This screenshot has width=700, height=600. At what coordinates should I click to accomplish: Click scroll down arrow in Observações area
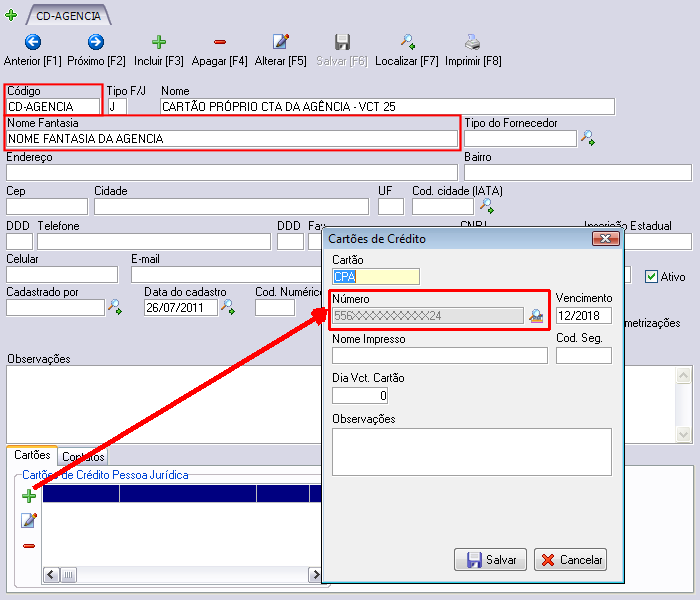(x=683, y=434)
